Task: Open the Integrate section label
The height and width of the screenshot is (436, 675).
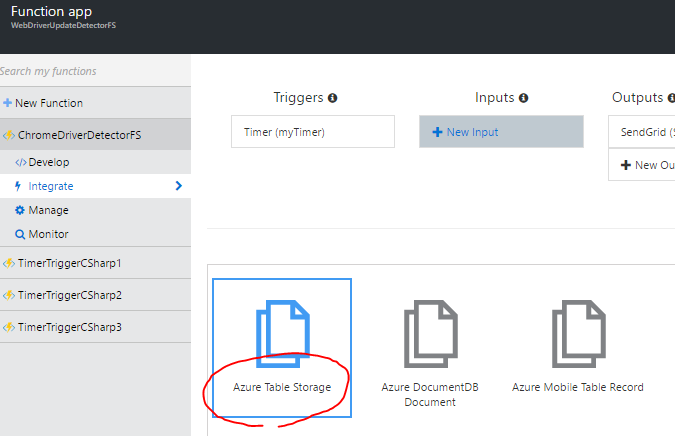Action: 51,186
